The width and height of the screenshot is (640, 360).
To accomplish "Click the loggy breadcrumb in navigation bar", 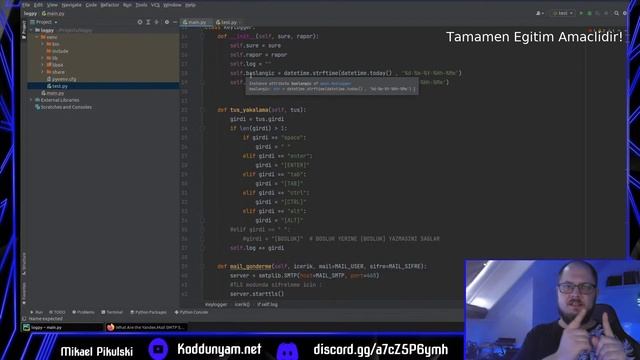I will click(x=30, y=13).
